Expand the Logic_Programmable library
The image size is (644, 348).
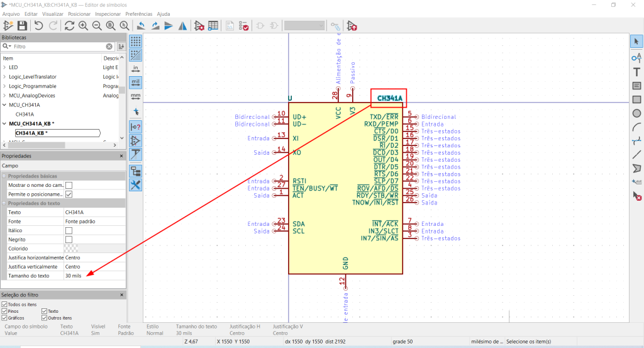(4, 86)
